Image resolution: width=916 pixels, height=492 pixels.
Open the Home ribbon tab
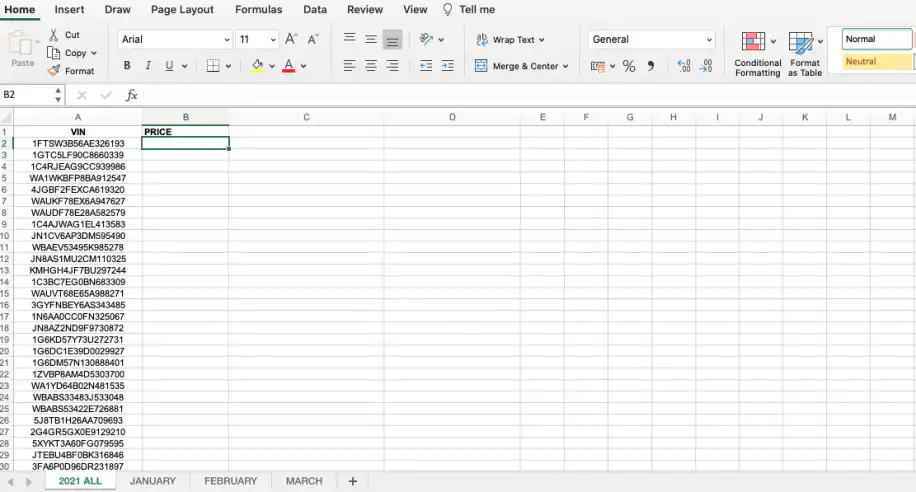pos(20,9)
